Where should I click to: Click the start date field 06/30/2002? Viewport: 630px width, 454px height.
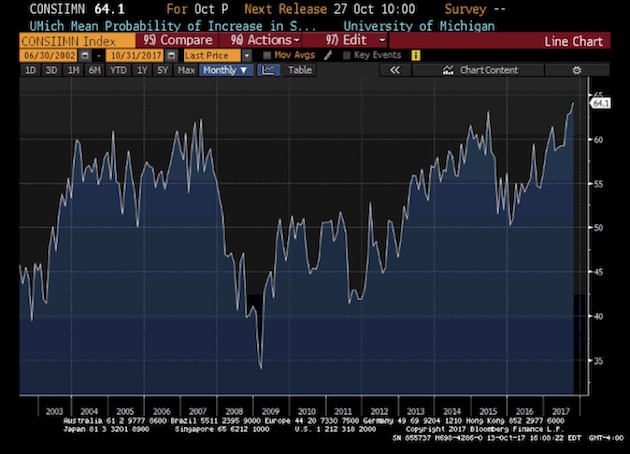click(x=42, y=55)
